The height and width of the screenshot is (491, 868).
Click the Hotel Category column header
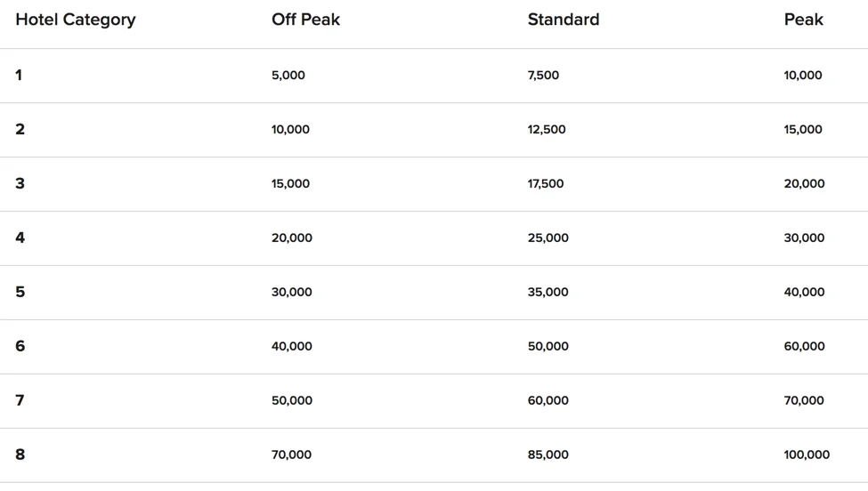(76, 20)
